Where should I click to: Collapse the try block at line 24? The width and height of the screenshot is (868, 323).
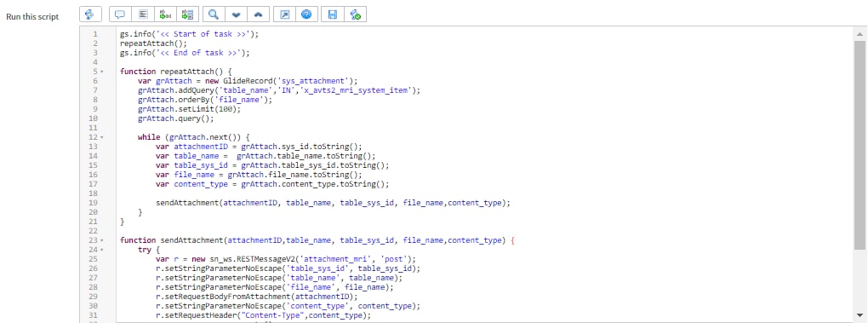point(102,250)
